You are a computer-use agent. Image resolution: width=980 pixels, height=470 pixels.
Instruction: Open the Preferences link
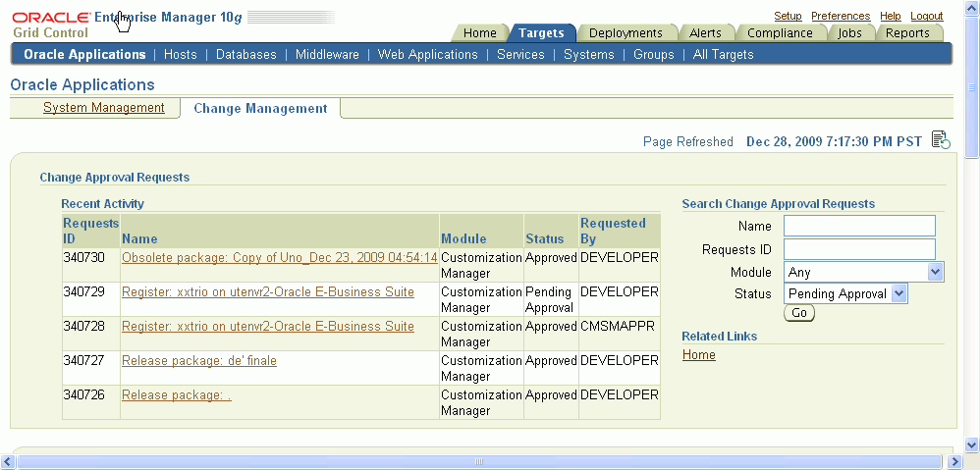point(841,16)
